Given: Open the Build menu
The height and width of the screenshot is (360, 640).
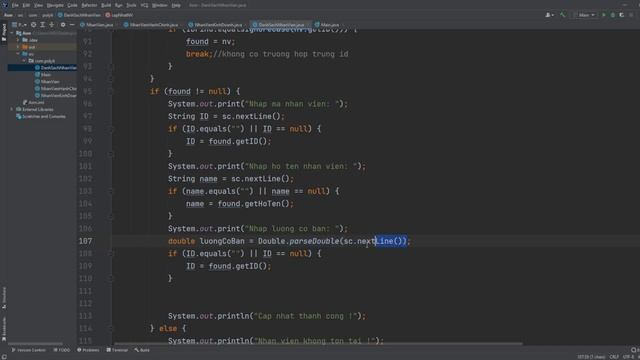Looking at the screenshot, I should click(106, 5).
